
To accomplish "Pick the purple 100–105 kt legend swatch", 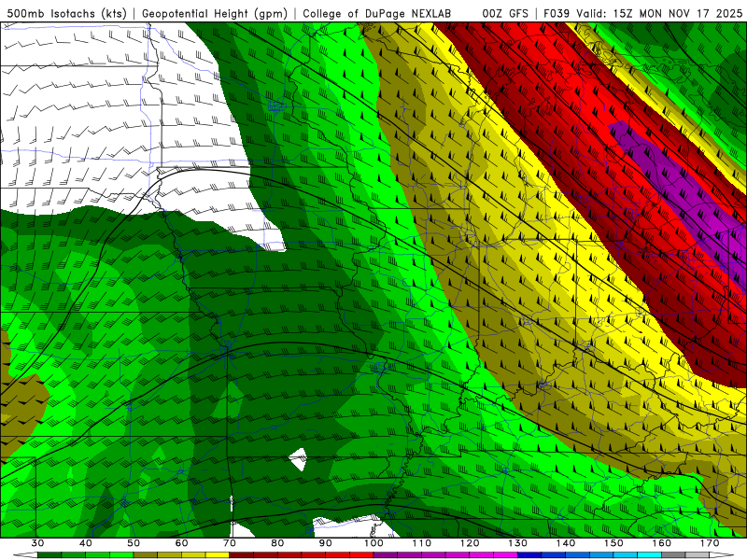I will (386, 556).
